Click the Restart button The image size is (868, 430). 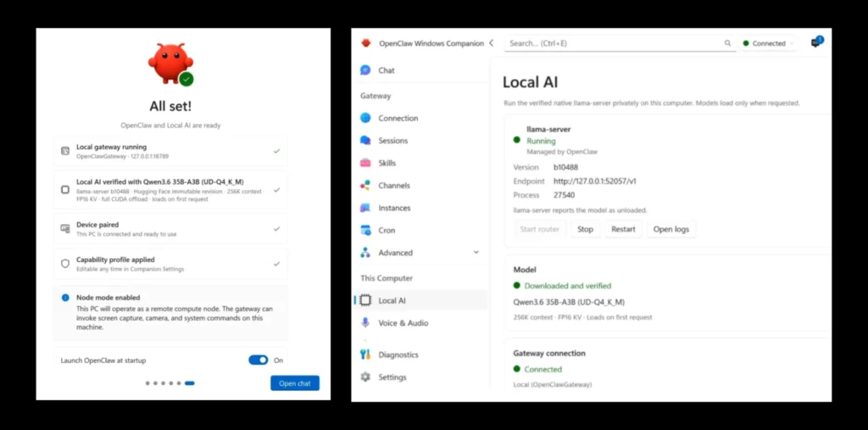click(623, 229)
